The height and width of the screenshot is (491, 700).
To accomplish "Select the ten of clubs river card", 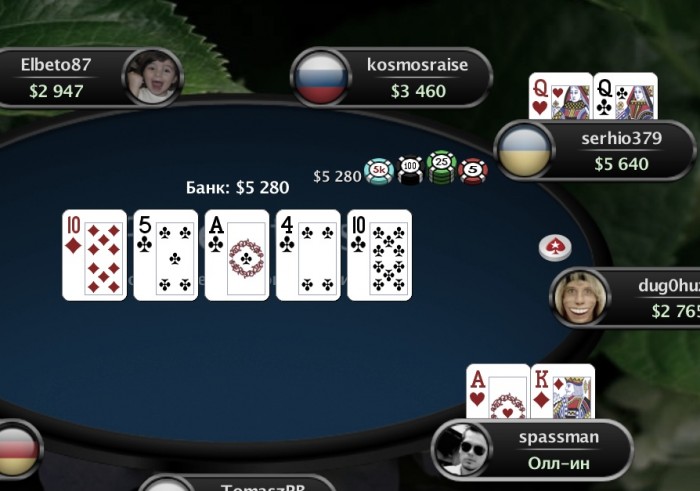I will pos(379,255).
